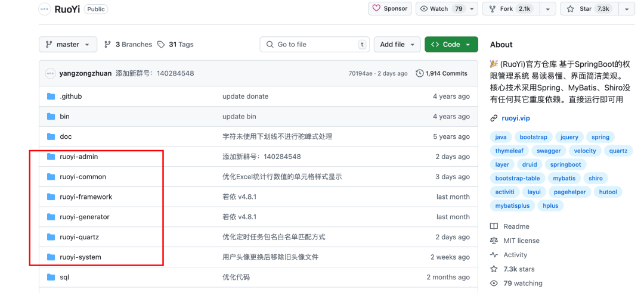Click the star icon beside 7.3k stars
The width and height of the screenshot is (644, 293).
pos(494,269)
